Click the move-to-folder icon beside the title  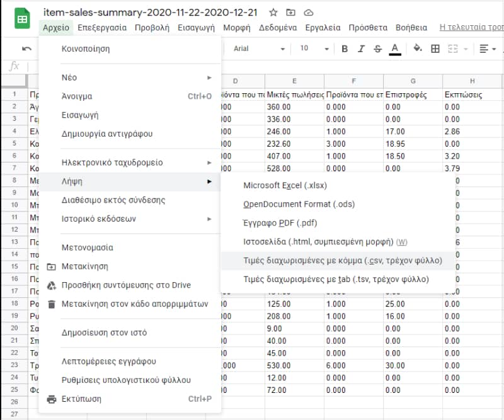point(290,13)
